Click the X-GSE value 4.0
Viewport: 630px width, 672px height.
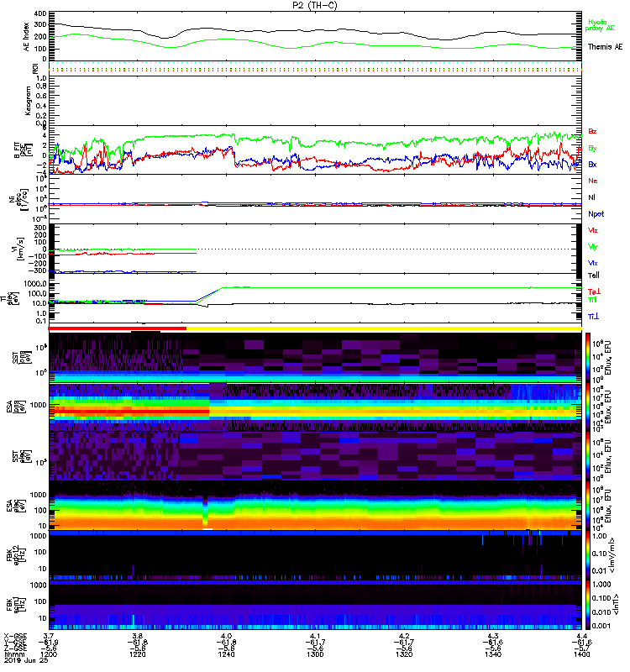(x=226, y=636)
